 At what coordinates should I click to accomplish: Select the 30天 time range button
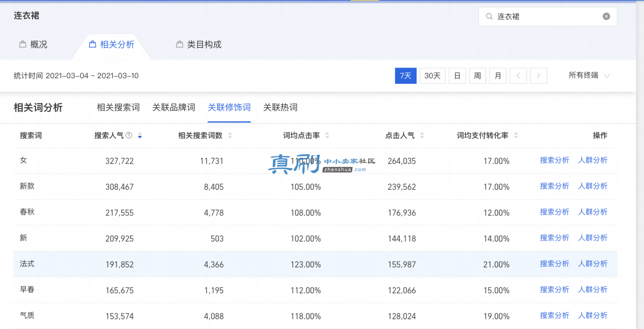432,76
